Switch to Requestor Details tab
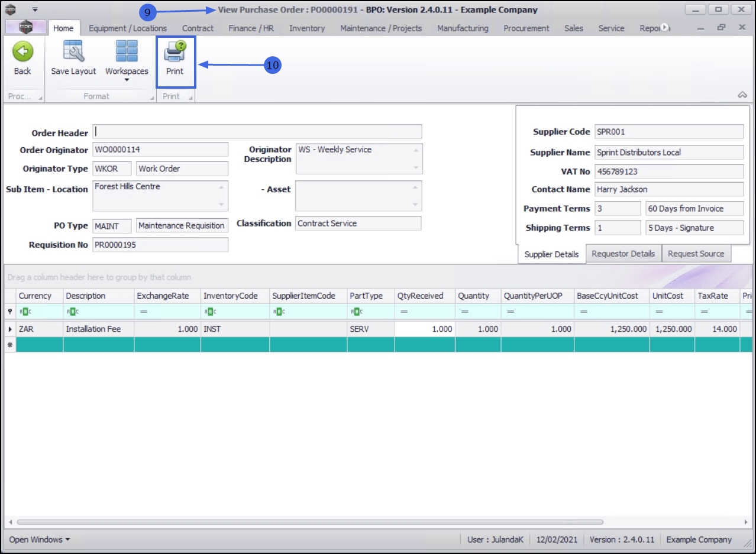Image resolution: width=756 pixels, height=554 pixels. coord(623,254)
